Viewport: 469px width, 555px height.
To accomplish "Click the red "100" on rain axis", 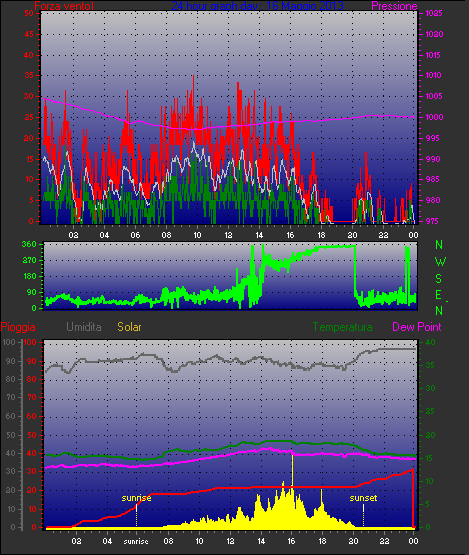I will 30,342.
